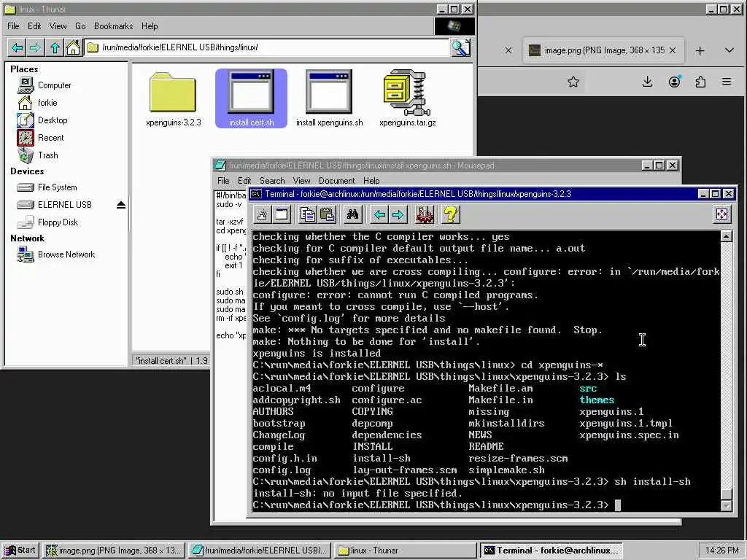The width and height of the screenshot is (747, 560).
Task: Switch to image.png taskbar item
Action: point(113,551)
